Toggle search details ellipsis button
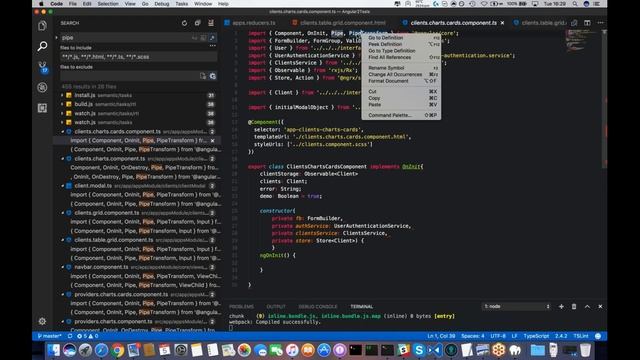 point(213,46)
